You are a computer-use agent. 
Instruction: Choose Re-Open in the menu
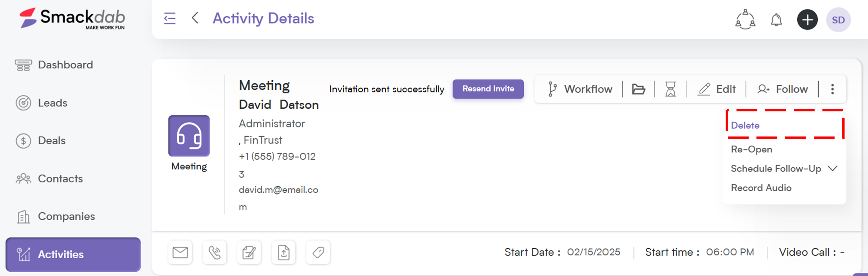[751, 149]
